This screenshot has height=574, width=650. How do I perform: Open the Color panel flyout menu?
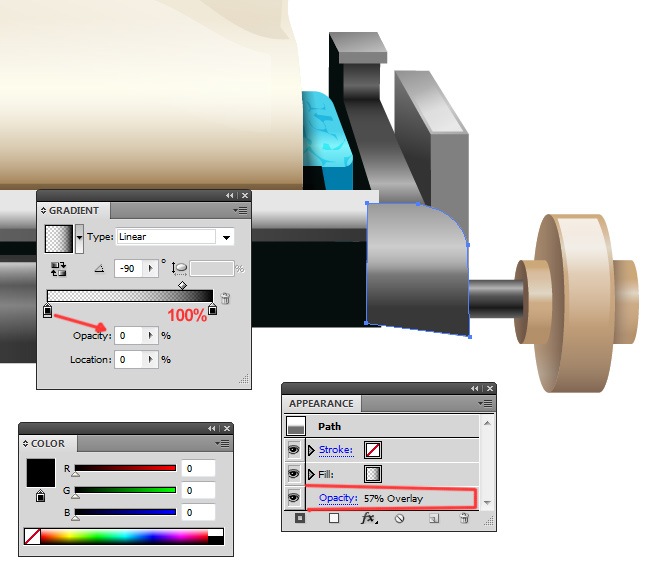pyautogui.click(x=222, y=443)
